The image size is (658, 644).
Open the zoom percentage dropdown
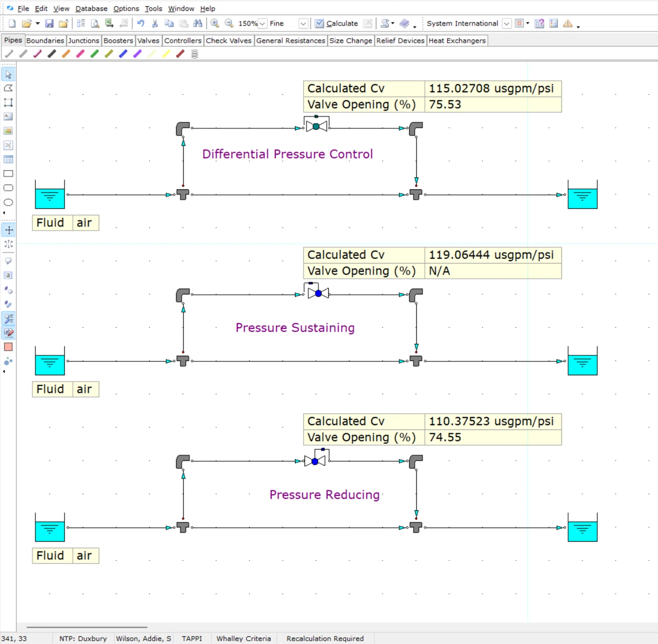pos(262,24)
